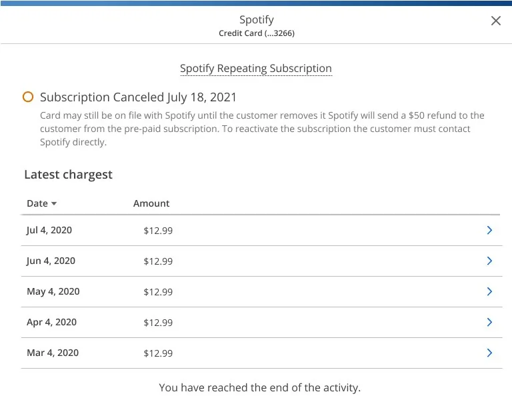
Task: Select the May 4, 2020 date cell
Action: (53, 291)
